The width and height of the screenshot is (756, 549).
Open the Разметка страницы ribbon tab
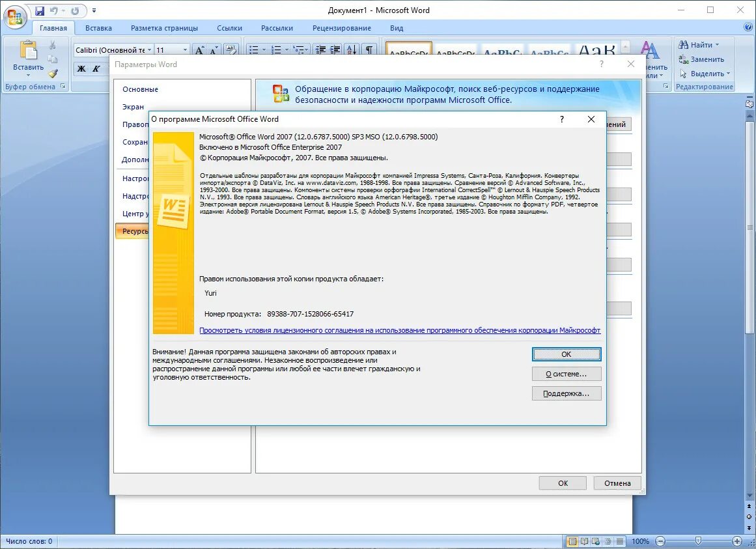click(x=164, y=28)
